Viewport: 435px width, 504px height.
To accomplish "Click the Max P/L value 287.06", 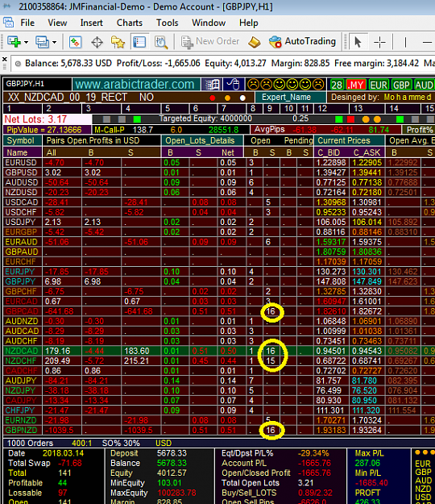I will click(x=367, y=463).
